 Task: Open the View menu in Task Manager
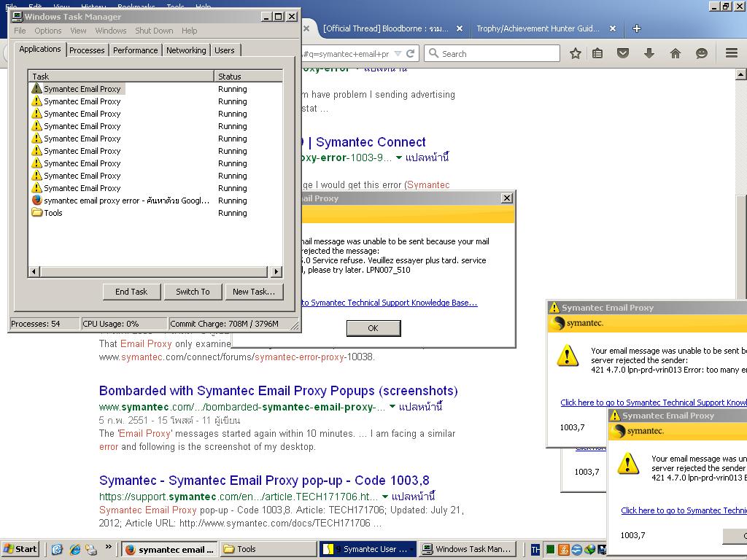coord(78,31)
